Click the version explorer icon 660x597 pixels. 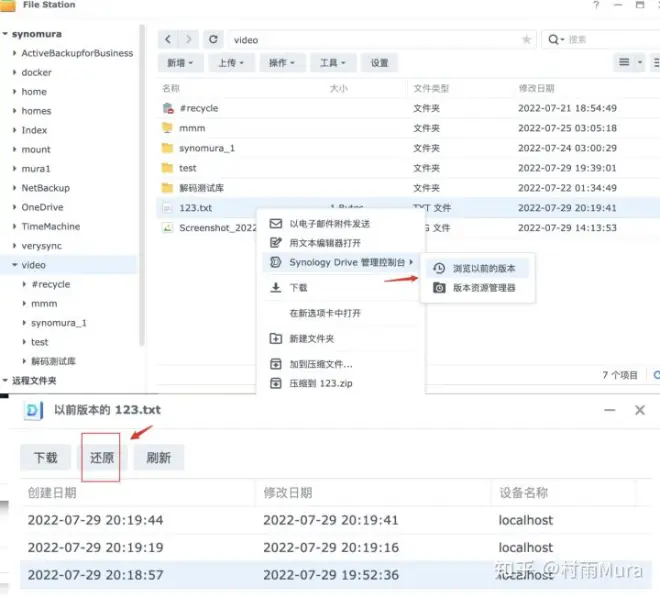pos(439,288)
